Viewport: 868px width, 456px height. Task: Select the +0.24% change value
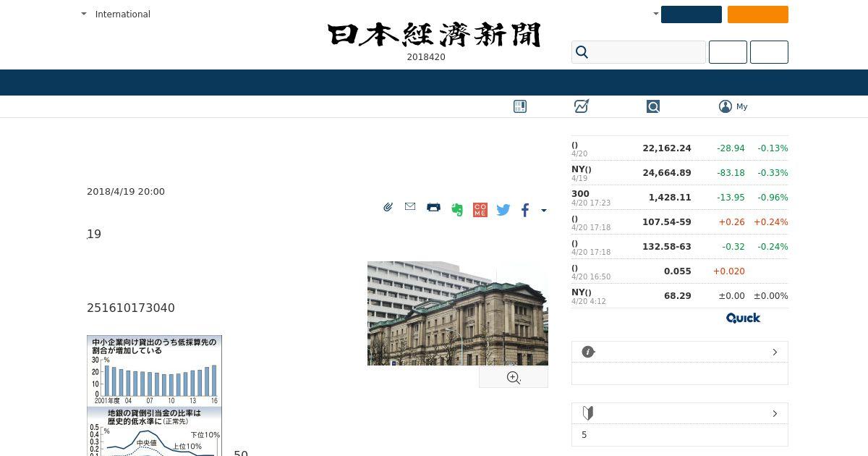click(771, 222)
